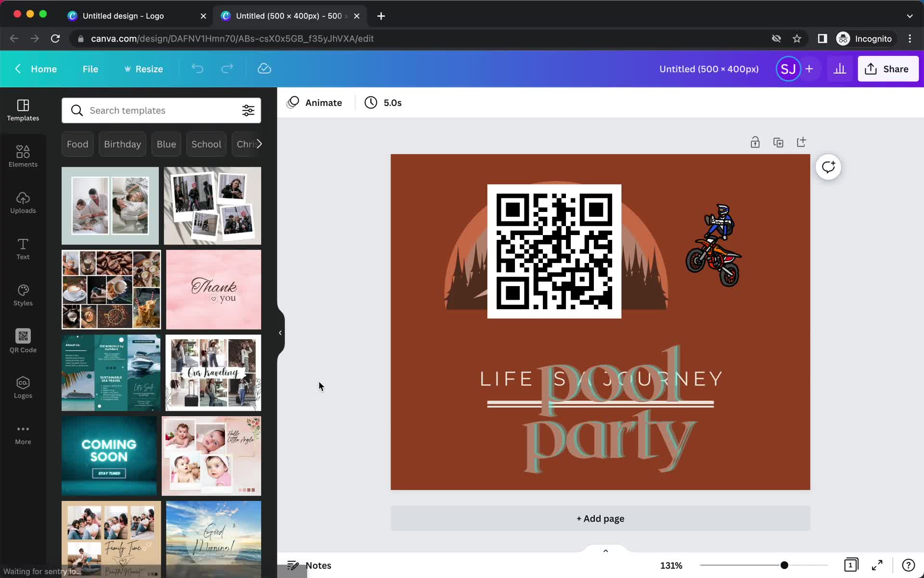Open the QR Code sidebar panel
The height and width of the screenshot is (578, 924).
tap(23, 342)
